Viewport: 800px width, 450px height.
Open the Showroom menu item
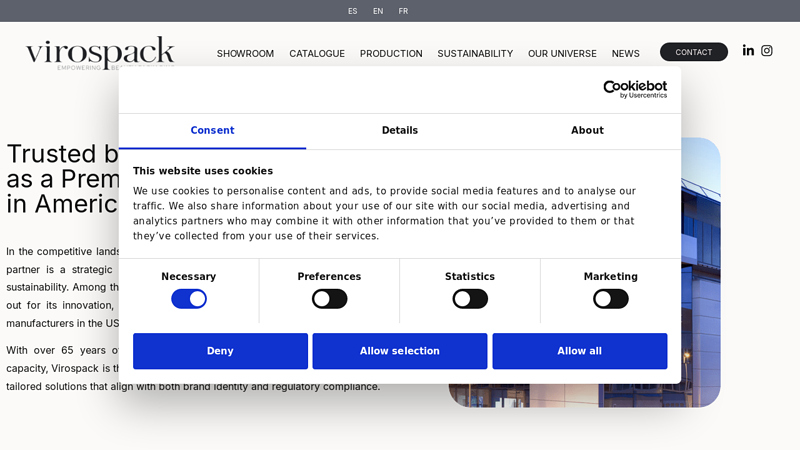(245, 54)
